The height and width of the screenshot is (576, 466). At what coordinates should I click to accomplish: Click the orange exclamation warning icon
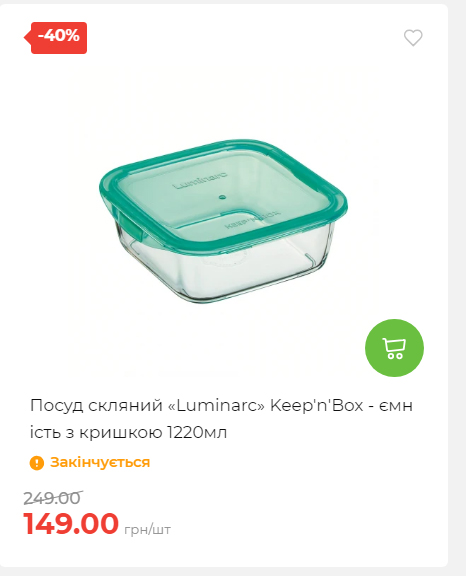pyautogui.click(x=37, y=463)
